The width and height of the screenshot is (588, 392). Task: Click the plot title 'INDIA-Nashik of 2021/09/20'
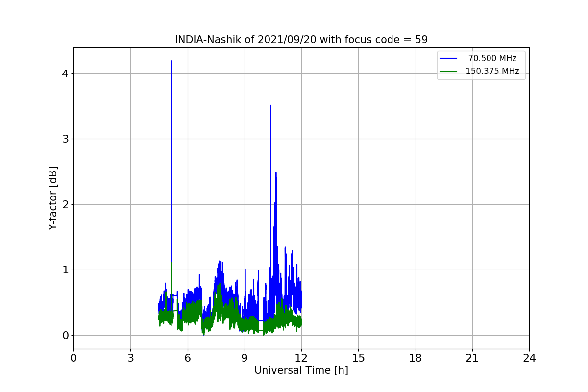[x=301, y=40]
